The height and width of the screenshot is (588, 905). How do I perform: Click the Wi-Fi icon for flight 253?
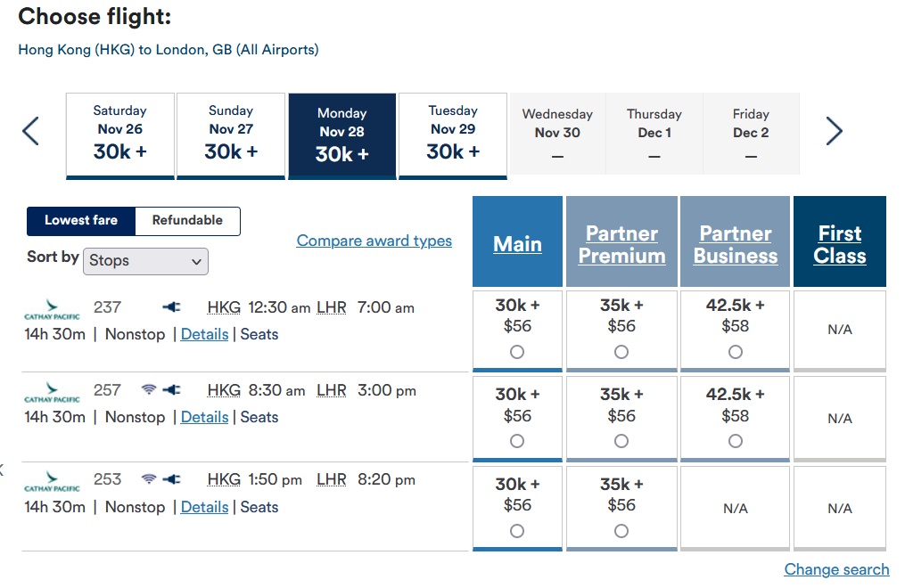[x=149, y=479]
